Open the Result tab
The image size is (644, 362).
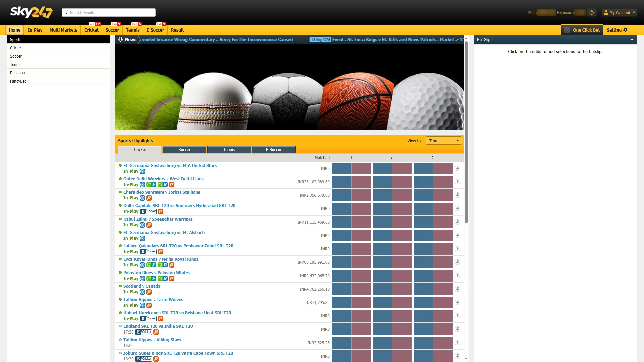pos(177,30)
